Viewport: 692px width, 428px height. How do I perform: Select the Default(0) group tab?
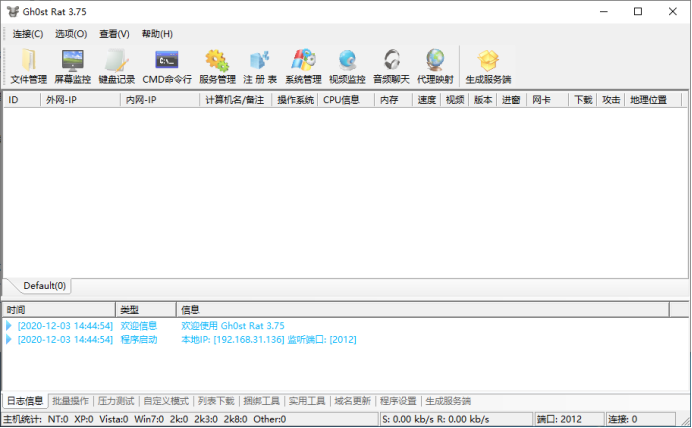(44, 286)
